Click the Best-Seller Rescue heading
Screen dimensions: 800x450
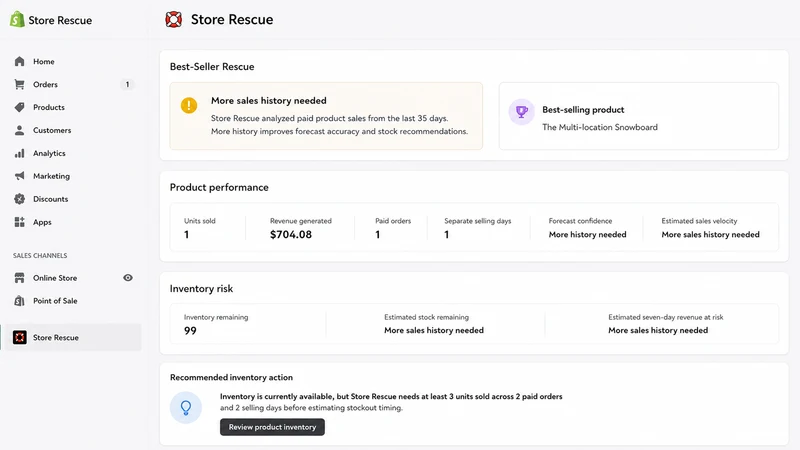tap(212, 66)
